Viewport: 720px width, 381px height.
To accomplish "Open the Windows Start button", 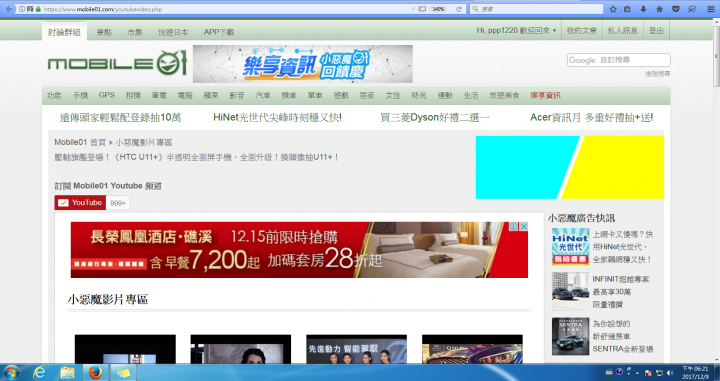I will (11, 373).
